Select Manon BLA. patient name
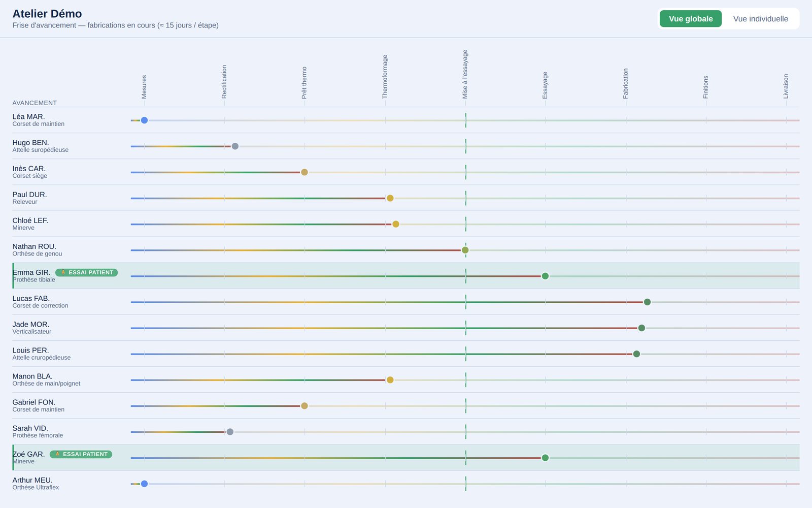This screenshot has height=508, width=812. click(32, 376)
